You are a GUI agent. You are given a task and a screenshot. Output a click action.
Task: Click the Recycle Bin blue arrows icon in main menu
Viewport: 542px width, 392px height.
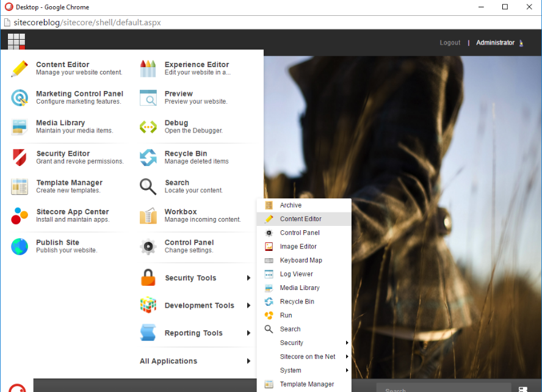[148, 158]
